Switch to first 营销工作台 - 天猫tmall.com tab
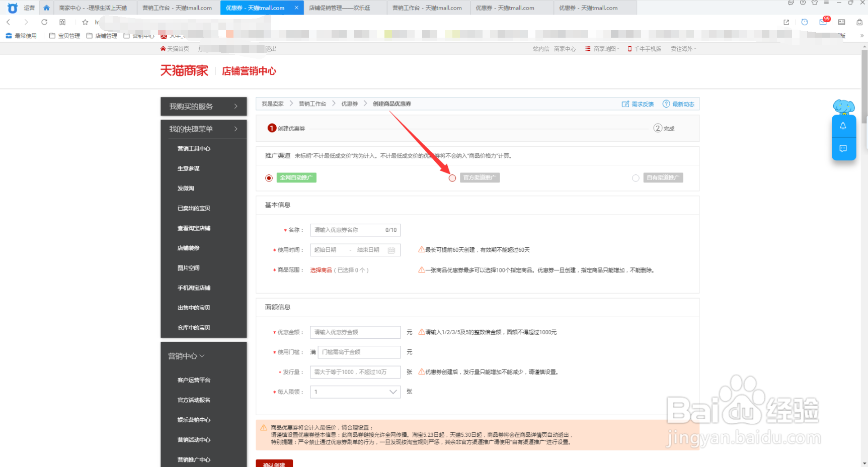This screenshot has width=868, height=467. pyautogui.click(x=178, y=8)
